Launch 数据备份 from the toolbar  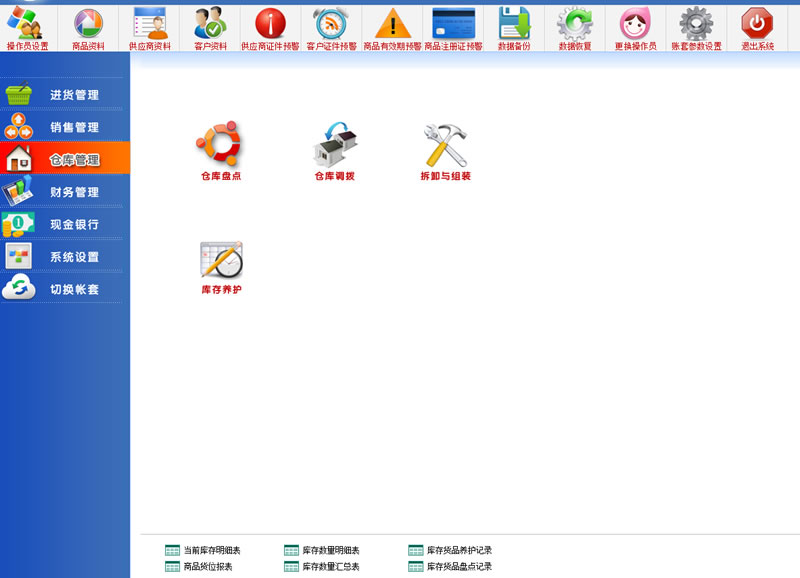point(514,26)
